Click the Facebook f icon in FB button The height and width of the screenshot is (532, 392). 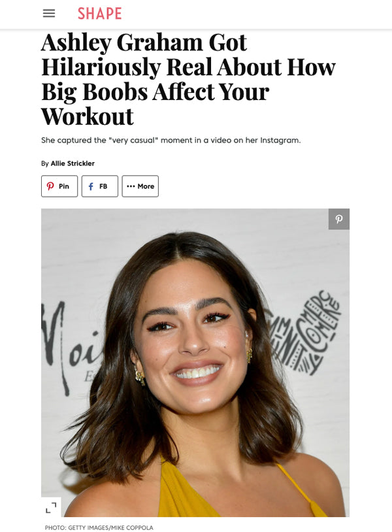click(x=91, y=186)
